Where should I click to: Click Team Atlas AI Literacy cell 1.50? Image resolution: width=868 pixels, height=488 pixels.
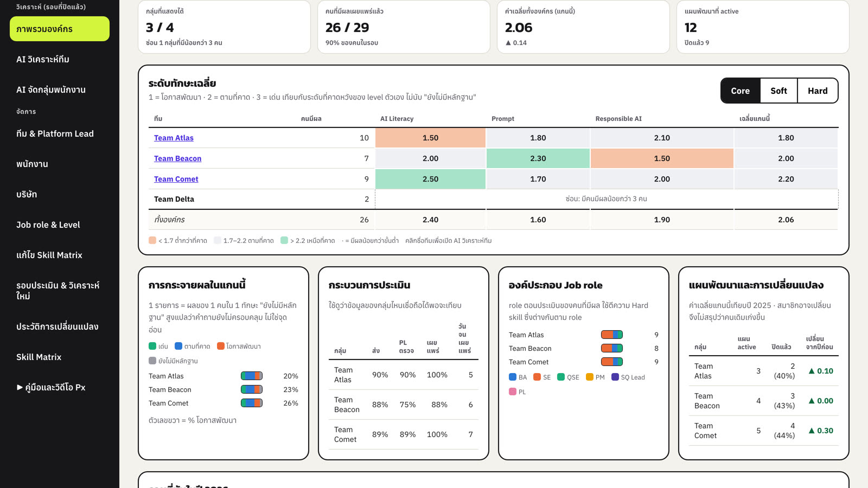[x=430, y=138]
